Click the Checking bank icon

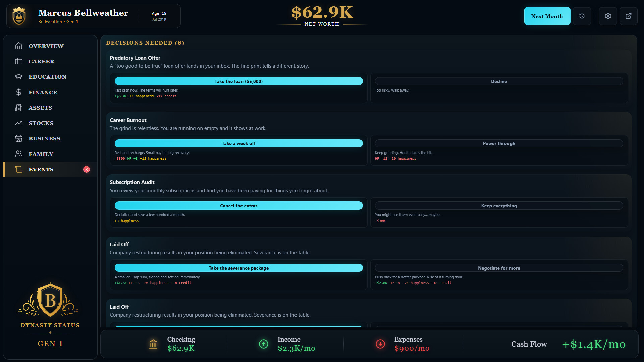[x=153, y=344]
